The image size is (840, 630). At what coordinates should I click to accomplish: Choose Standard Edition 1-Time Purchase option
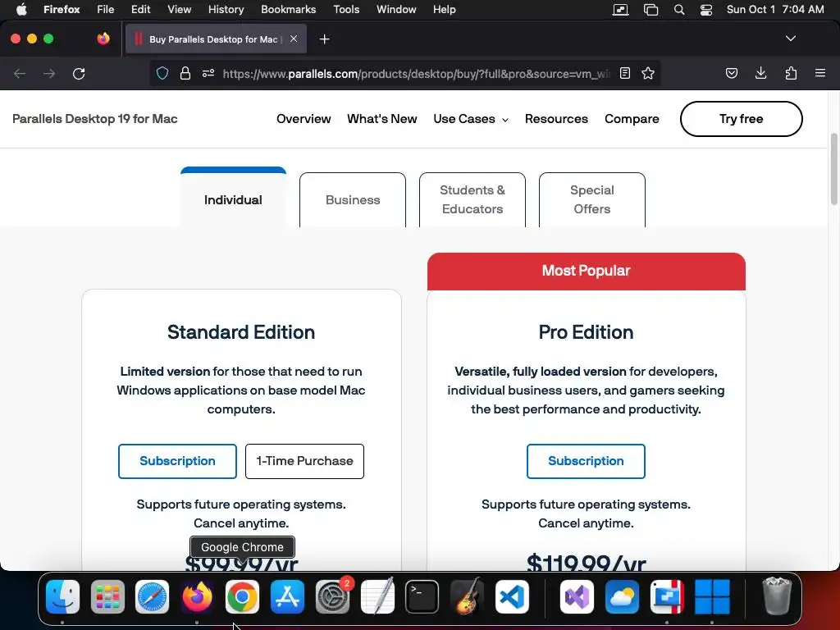coord(304,461)
